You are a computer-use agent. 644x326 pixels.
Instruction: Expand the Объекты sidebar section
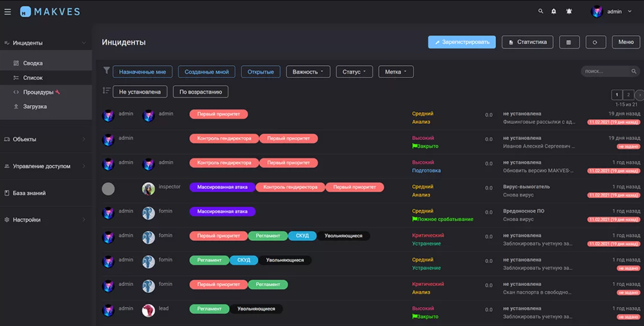tap(84, 139)
